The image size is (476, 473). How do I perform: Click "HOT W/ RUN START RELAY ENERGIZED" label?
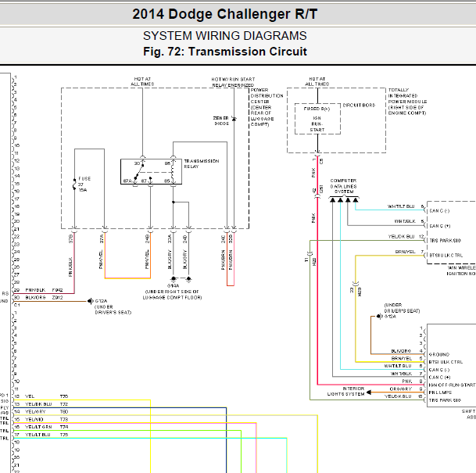click(233, 82)
